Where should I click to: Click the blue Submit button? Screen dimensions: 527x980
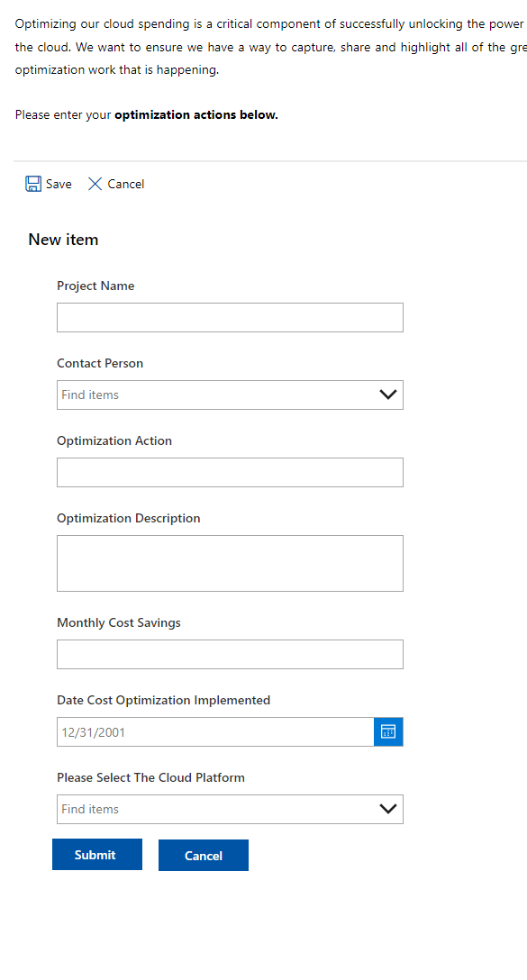(x=97, y=855)
